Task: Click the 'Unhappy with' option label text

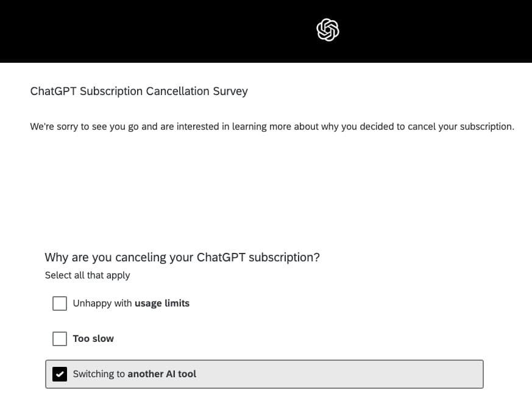Action: click(x=102, y=303)
